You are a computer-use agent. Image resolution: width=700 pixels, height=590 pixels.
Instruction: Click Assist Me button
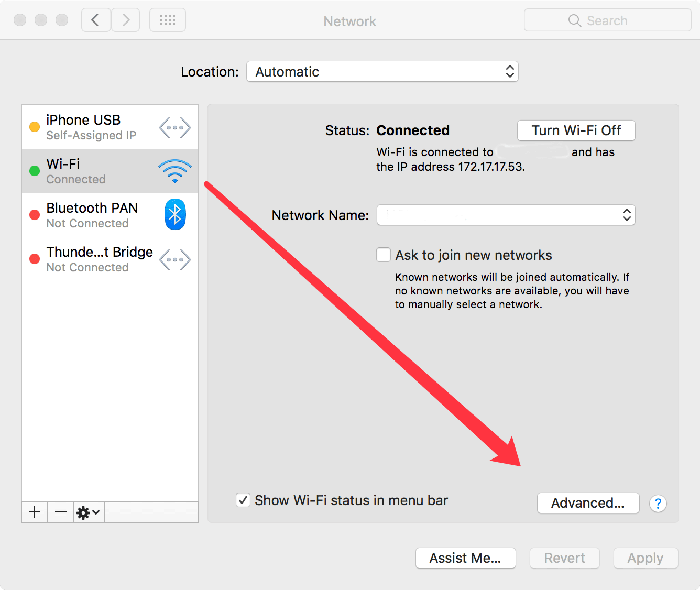(466, 558)
